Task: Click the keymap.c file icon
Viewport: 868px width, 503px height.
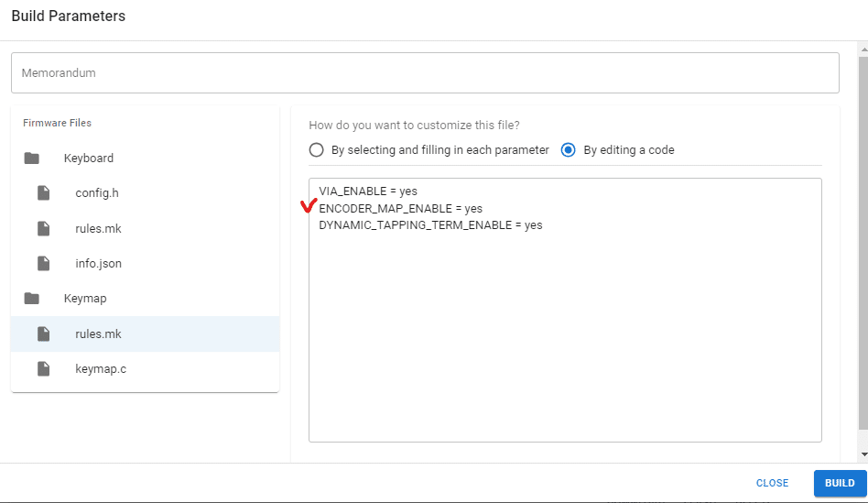Action: point(43,368)
